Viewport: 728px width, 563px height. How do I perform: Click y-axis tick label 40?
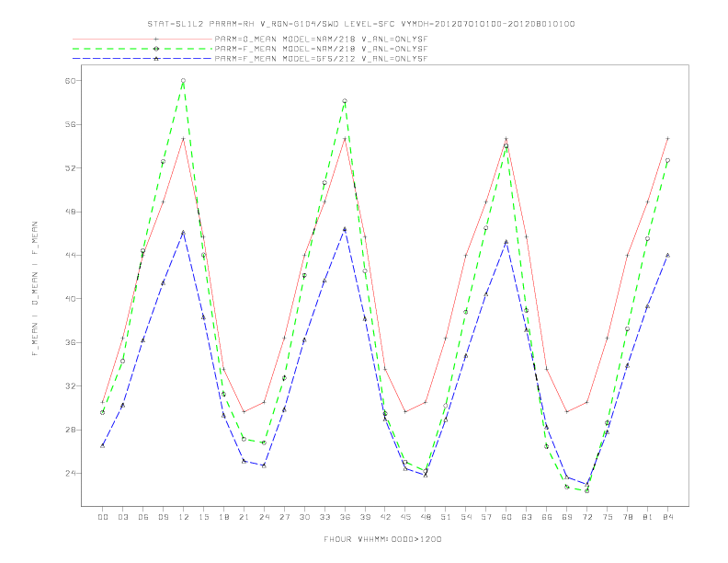coord(70,299)
